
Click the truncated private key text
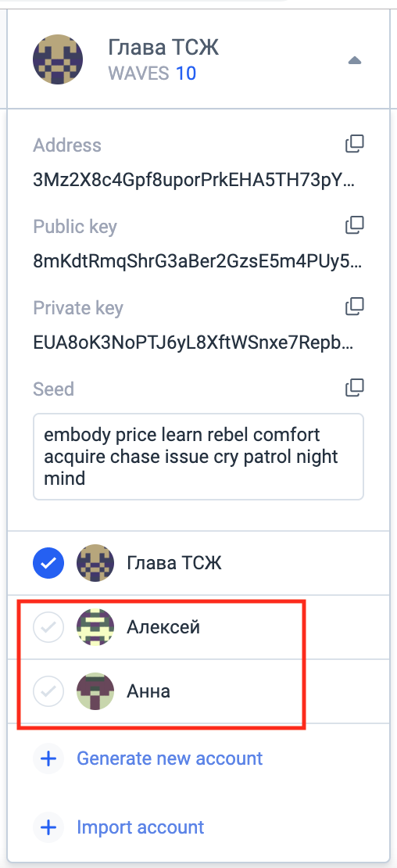(x=194, y=343)
